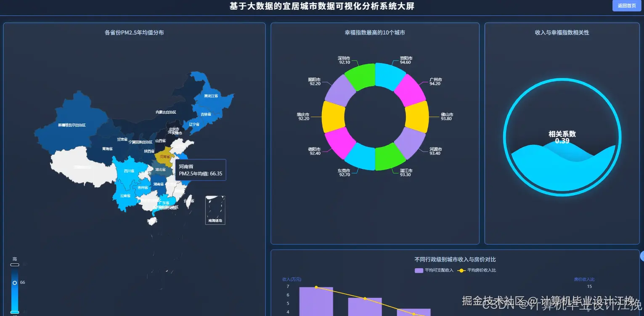The image size is (644, 316).
Task: Click 辽宁省 on the map
Action: click(193, 124)
